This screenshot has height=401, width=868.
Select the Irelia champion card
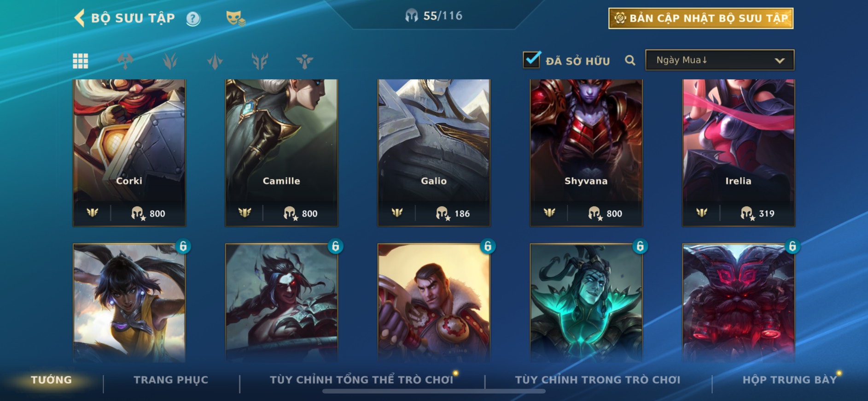(739, 153)
